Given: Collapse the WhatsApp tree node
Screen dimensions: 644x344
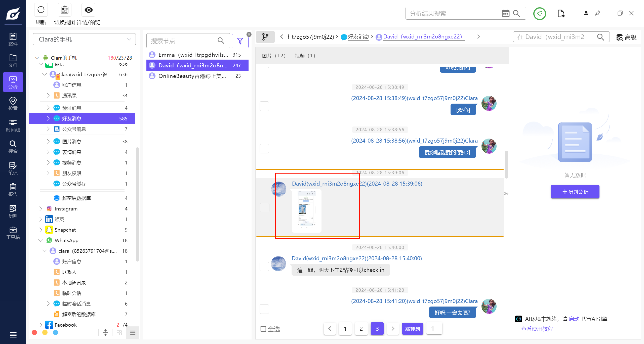Looking at the screenshot, I should pyautogui.click(x=41, y=240).
